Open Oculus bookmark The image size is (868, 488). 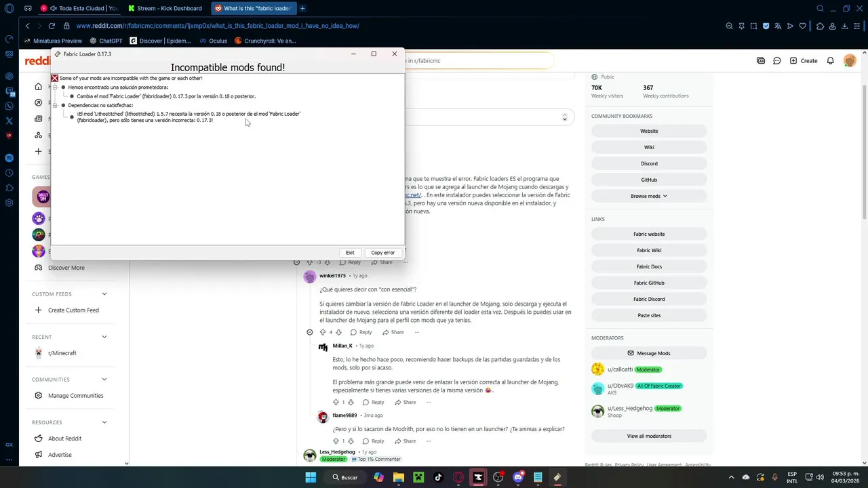click(x=213, y=41)
